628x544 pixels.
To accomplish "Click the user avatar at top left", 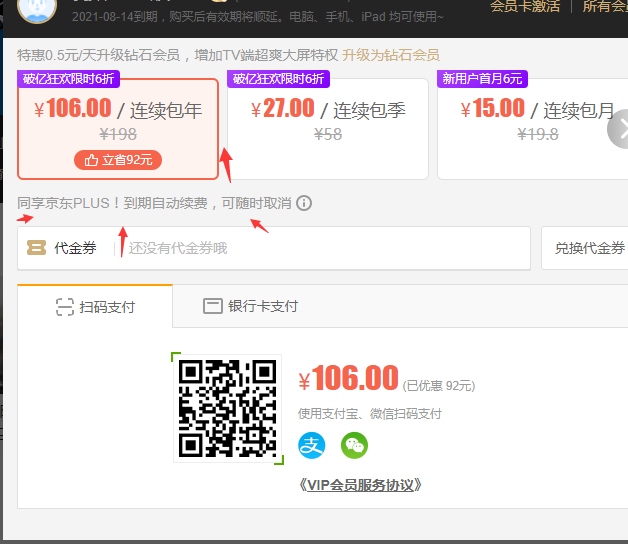I will tap(37, 8).
